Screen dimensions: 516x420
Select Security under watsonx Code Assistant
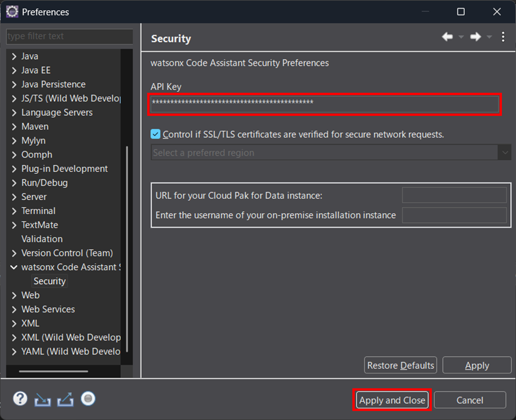pyautogui.click(x=49, y=281)
